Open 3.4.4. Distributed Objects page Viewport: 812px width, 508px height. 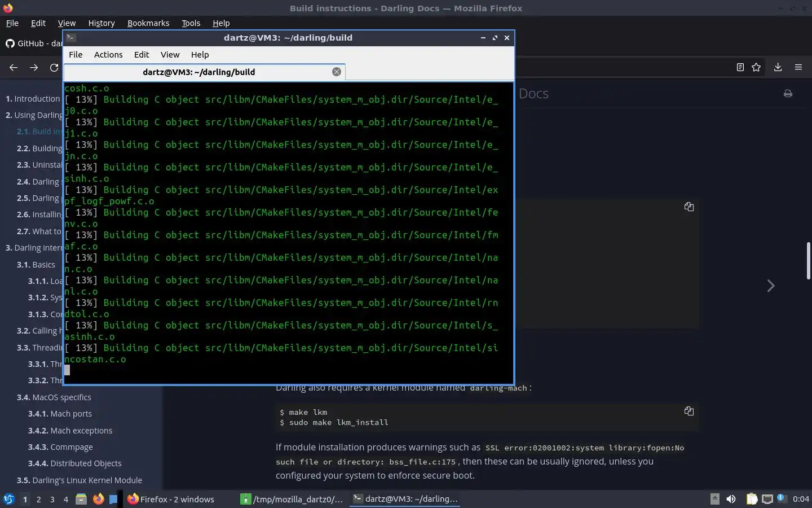click(74, 463)
